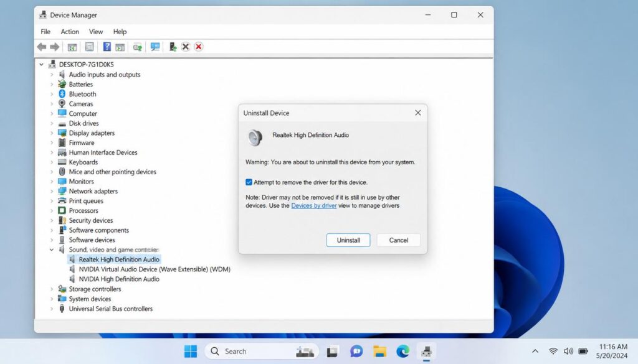Select the Software devices row
This screenshot has width=638, height=364.
pyautogui.click(x=92, y=240)
